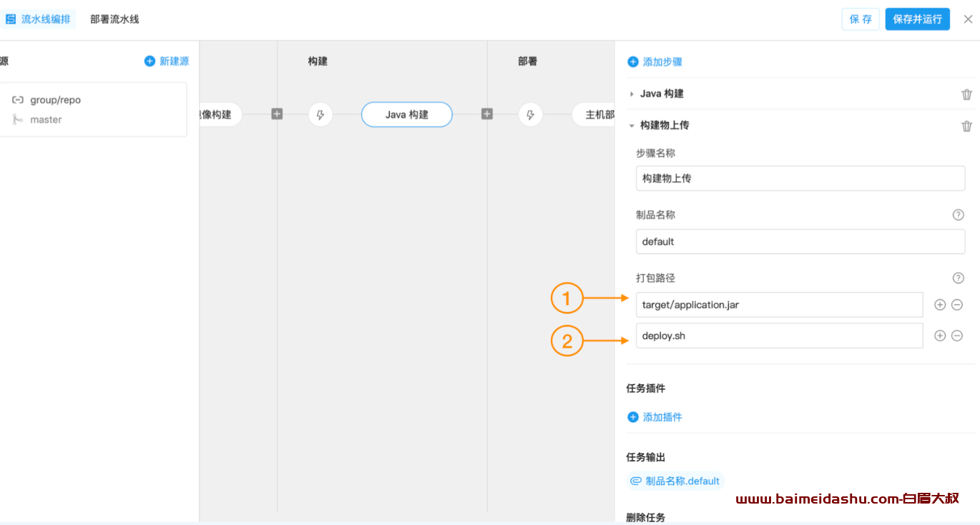Viewport: 980px width, 525px height.
Task: Click the 制品名称.default output tag
Action: click(x=675, y=481)
